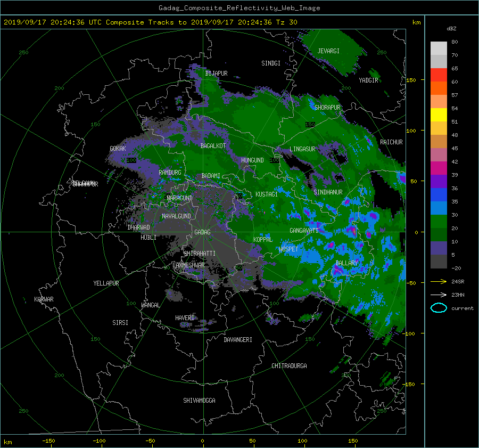
Task: Select the red 60-65 dBZ legend swatch
Action: point(439,75)
